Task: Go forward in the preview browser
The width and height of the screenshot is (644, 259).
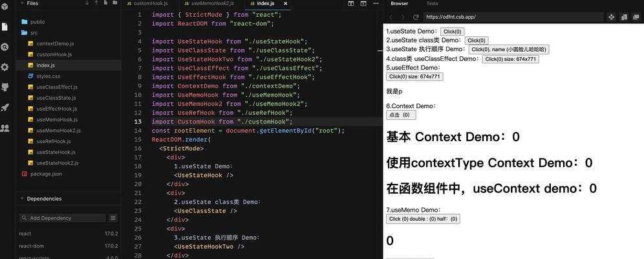Action: [x=403, y=17]
